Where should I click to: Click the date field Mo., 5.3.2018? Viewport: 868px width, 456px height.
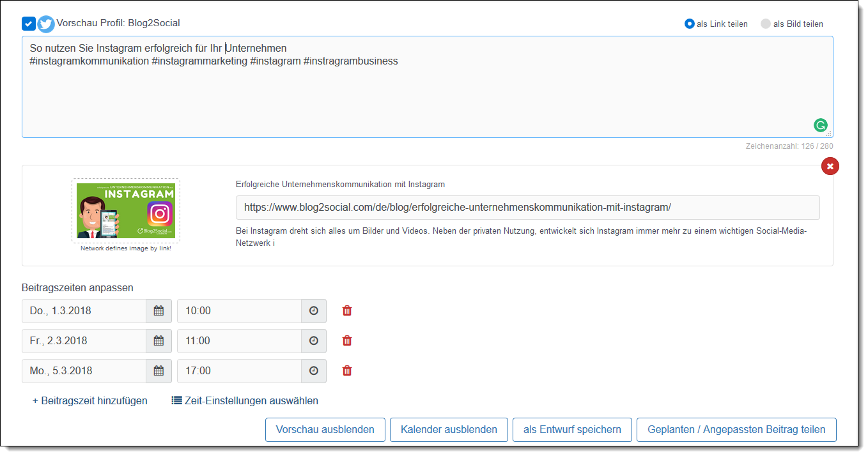click(84, 371)
